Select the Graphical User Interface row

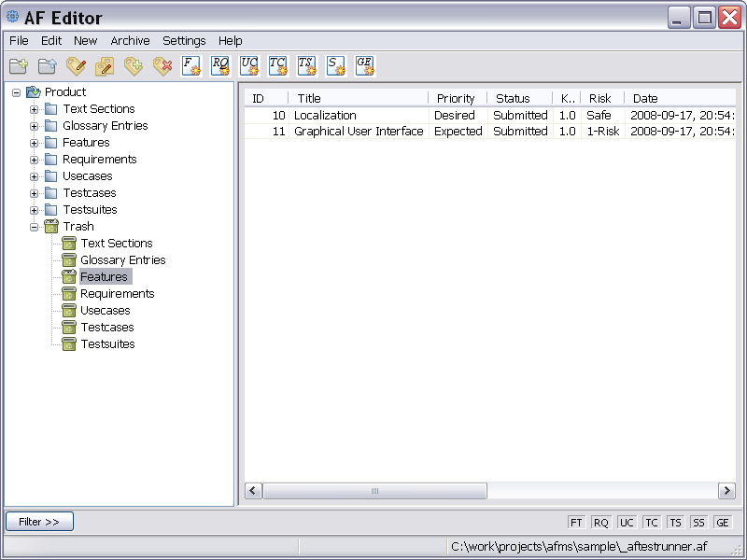coord(359,132)
